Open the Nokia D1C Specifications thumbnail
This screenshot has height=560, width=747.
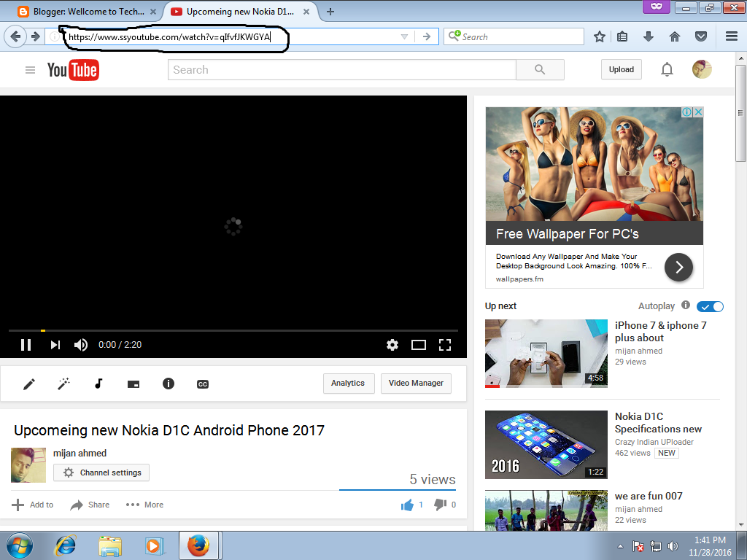coord(546,445)
